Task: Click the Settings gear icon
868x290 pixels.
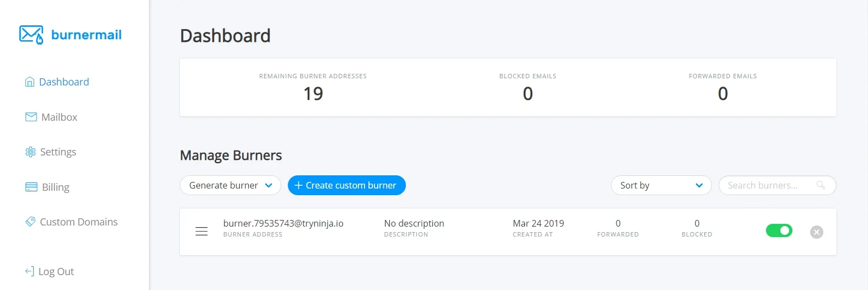Action: [30, 152]
